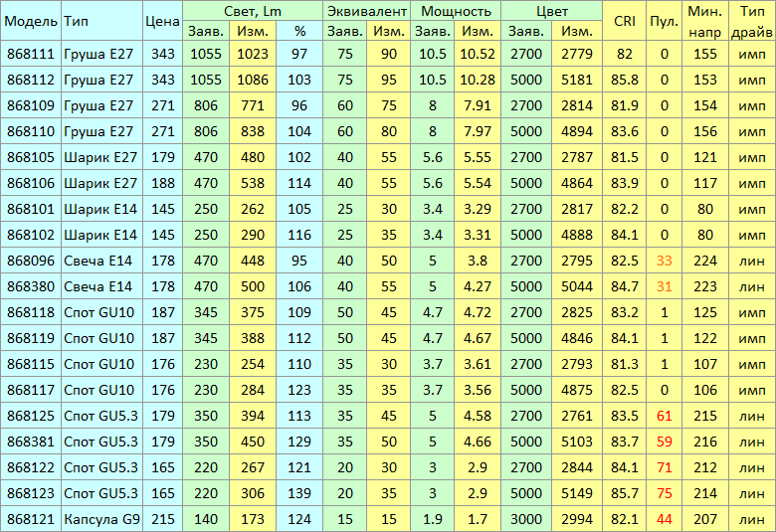Screen dimensions: 776x532
Task: Click the Мощность header cell
Action: coord(456,11)
